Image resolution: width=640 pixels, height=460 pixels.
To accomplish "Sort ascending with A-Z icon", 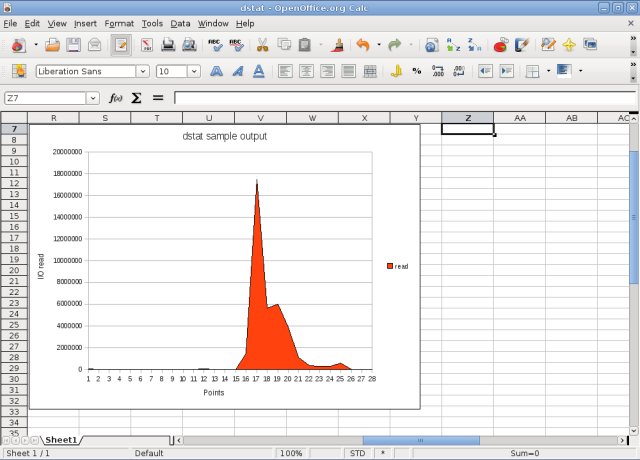I will tap(453, 45).
